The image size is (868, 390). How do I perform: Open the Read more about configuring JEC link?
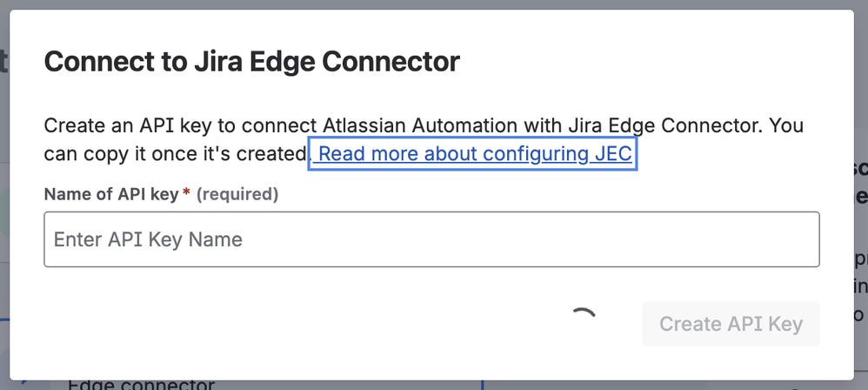(x=474, y=154)
